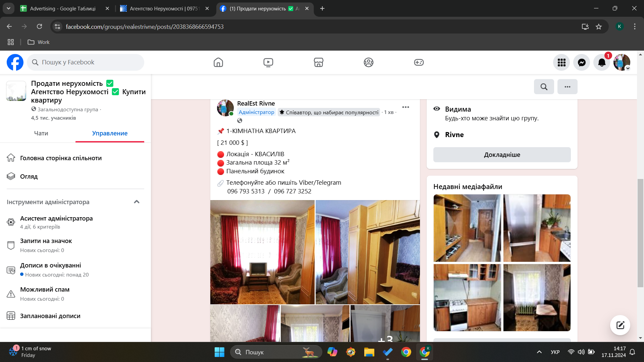Click the group search magnifier button
This screenshot has height=362, width=644.
point(544,87)
